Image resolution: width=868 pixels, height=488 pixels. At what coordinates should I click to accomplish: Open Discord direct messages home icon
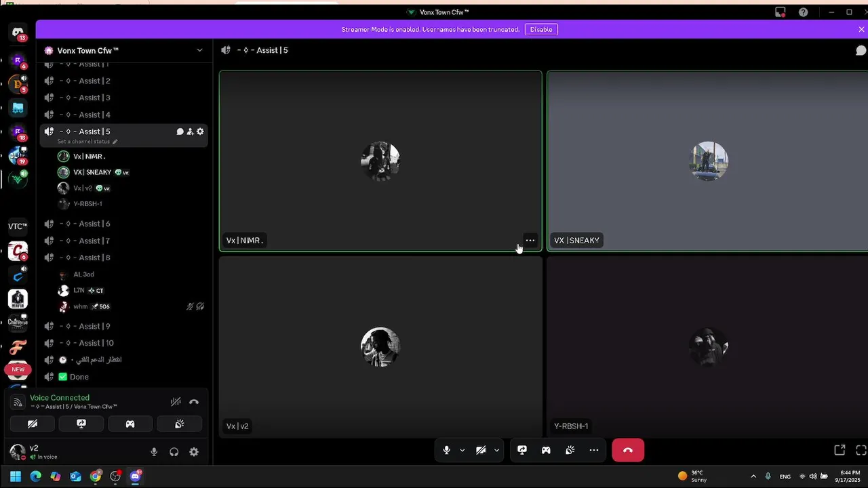point(18,32)
